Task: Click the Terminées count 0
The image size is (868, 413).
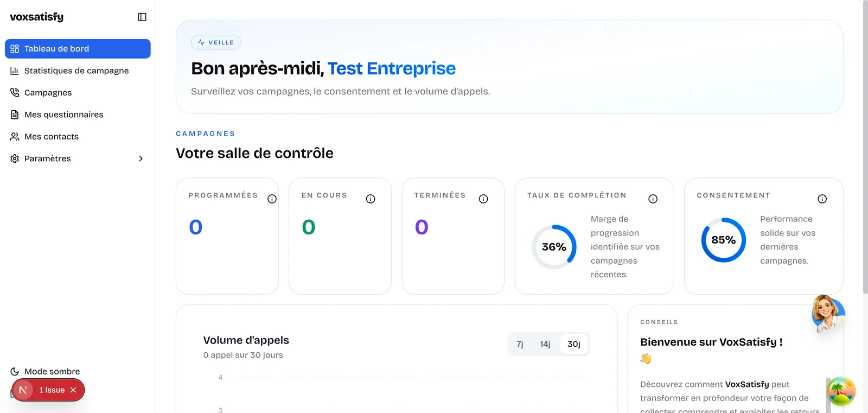Action: [x=422, y=227]
